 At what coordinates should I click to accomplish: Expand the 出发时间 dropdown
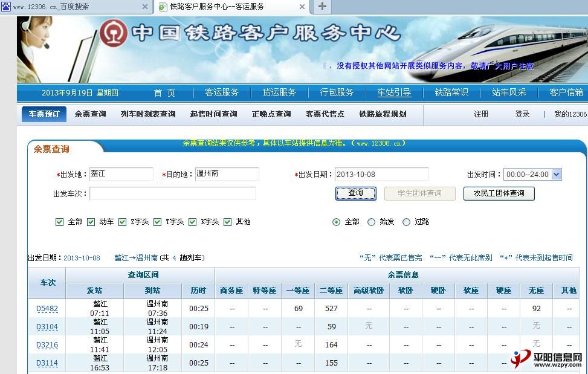click(557, 174)
